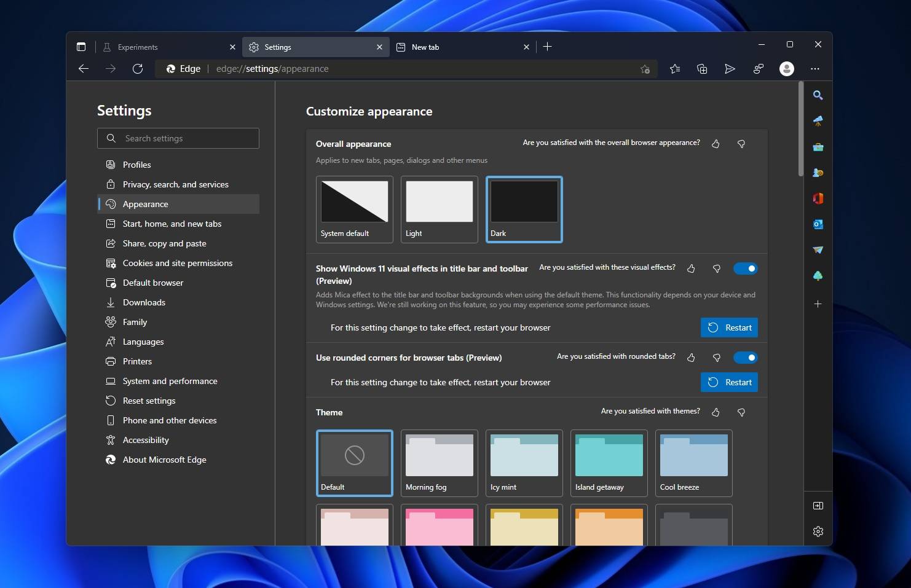Image resolution: width=911 pixels, height=588 pixels.
Task: Open the Search sidebar panel
Action: [818, 95]
